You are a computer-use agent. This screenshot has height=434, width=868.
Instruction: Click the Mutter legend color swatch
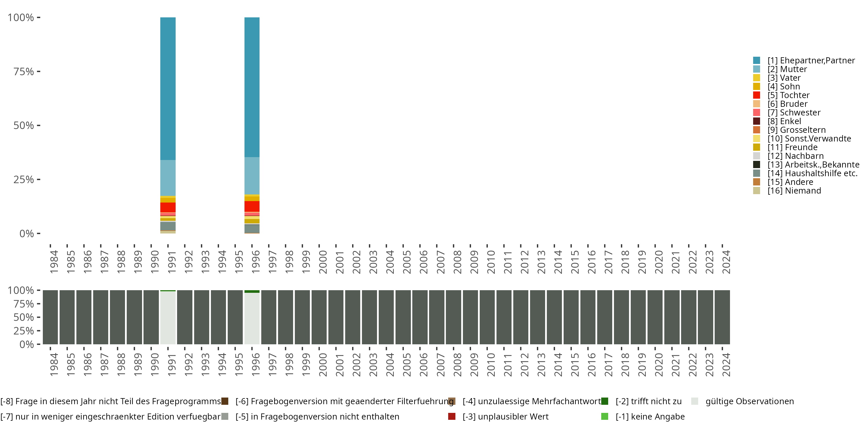pyautogui.click(x=757, y=69)
